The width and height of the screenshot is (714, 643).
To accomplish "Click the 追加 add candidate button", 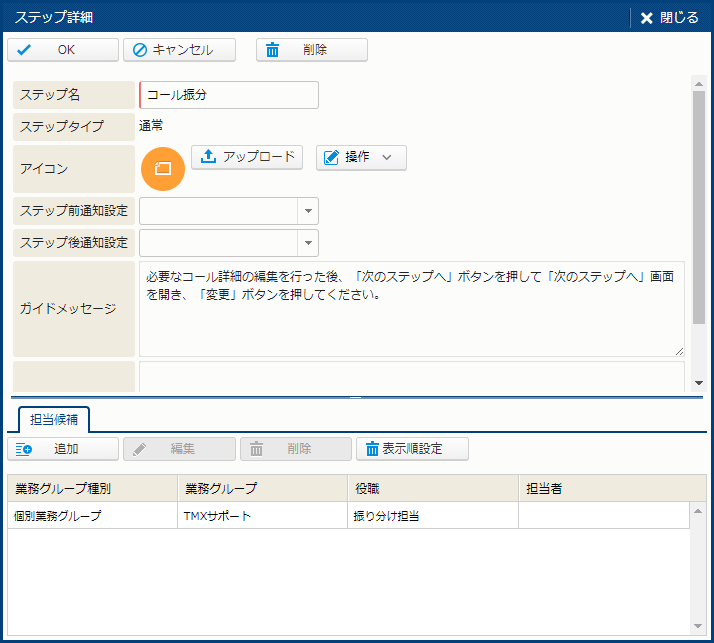I will (x=62, y=449).
